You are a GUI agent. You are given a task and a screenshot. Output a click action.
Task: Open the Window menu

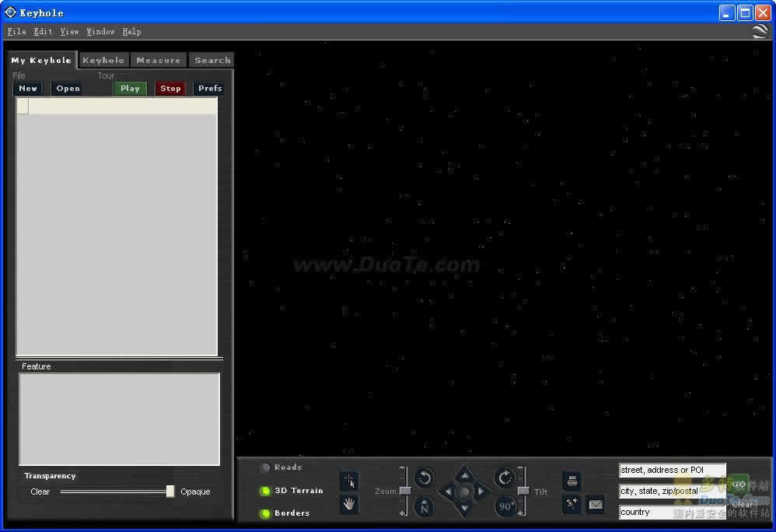(100, 32)
